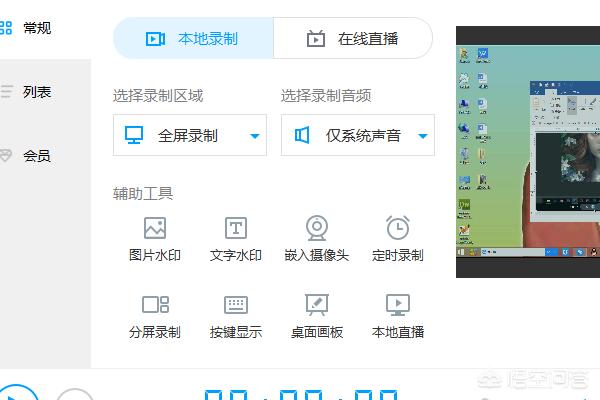Click the 常规 grid icon
Viewport: 600px width, 400px height.
(x=6, y=28)
